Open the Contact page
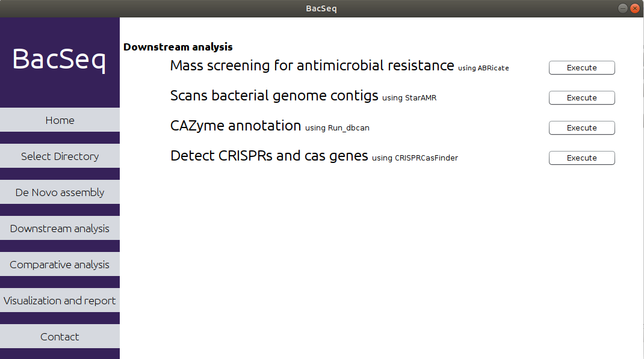This screenshot has width=644, height=359. click(x=60, y=336)
